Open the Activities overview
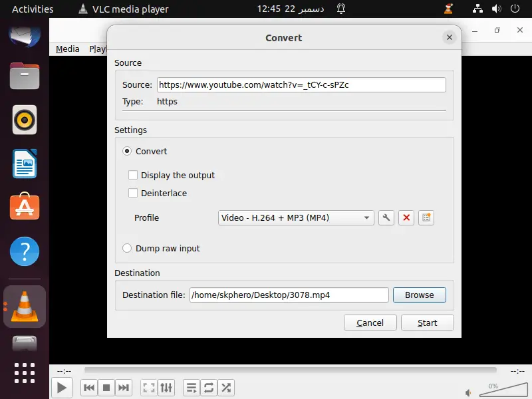Viewport: 532px width, 399px height. [x=33, y=9]
